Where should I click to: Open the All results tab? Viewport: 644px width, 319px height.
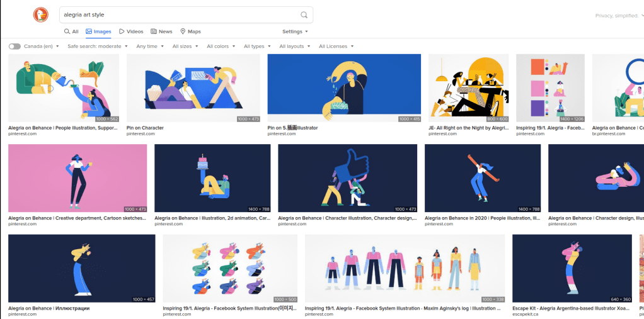coord(71,31)
